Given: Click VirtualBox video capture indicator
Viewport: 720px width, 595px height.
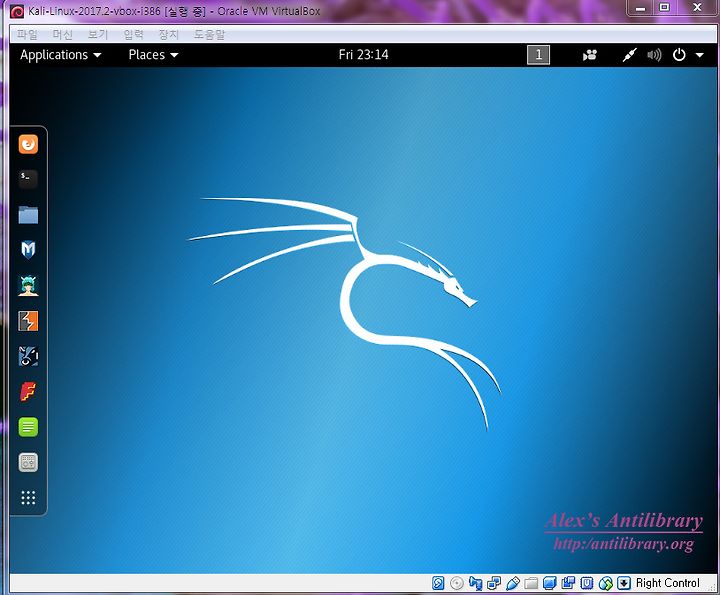Looking at the screenshot, I should 568,583.
